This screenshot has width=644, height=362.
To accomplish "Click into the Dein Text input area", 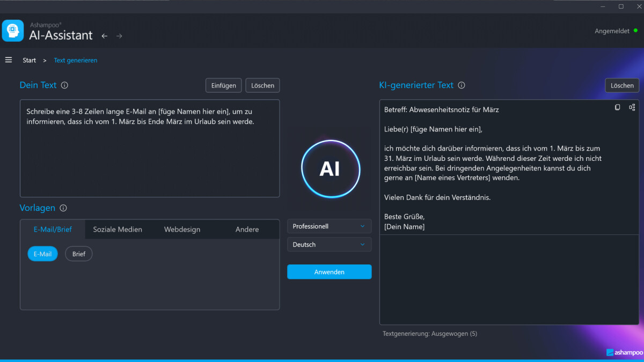I will (x=150, y=149).
